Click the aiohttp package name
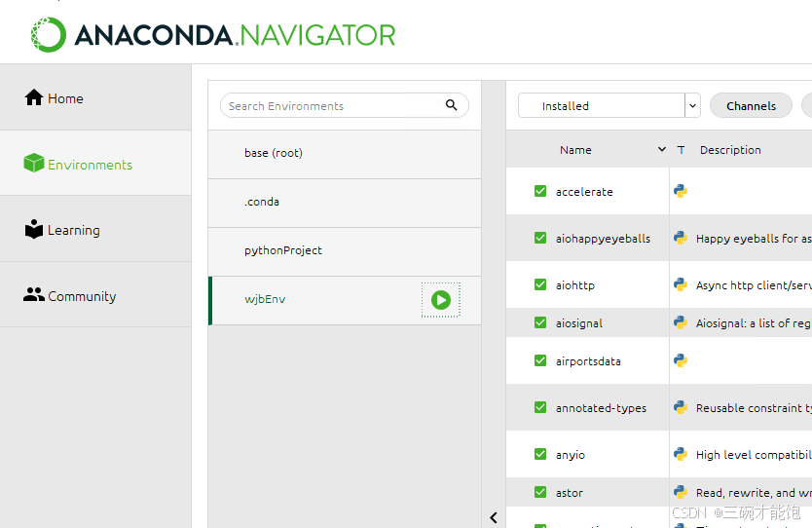The width and height of the screenshot is (812, 528). click(x=574, y=285)
